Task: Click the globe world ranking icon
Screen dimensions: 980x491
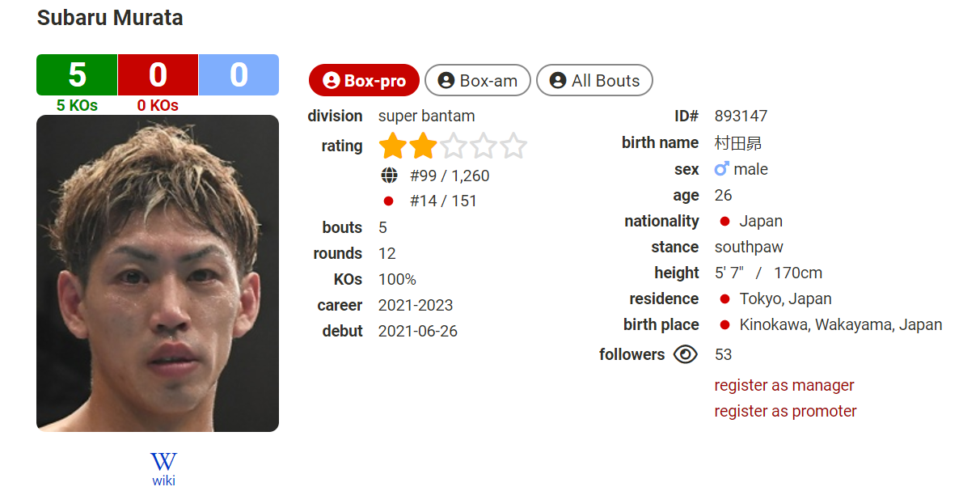Action: 389,176
